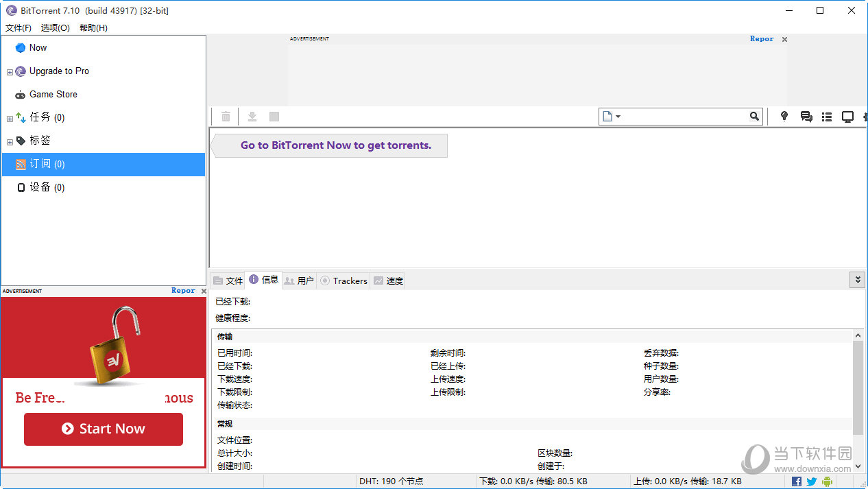Switch to the 速度 tab
The image size is (868, 489).
[387, 281]
